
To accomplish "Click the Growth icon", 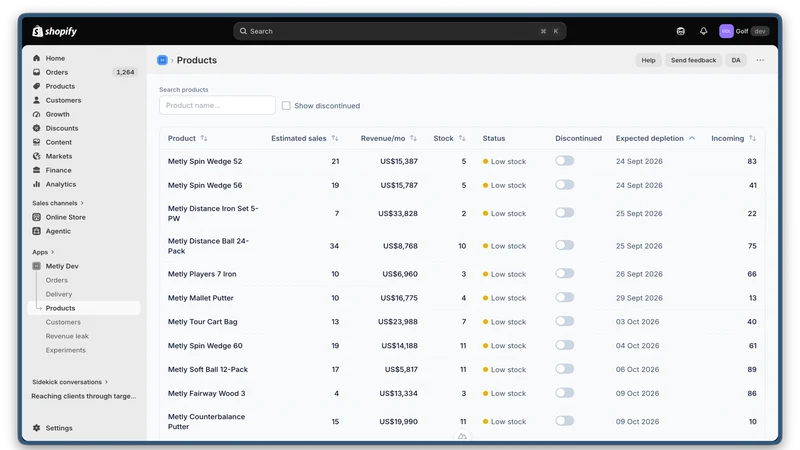I will click(36, 114).
